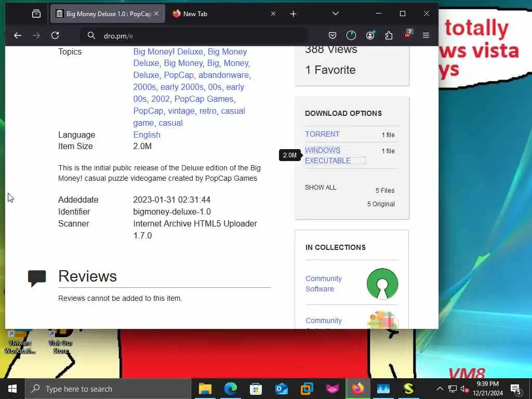Open the circular timer extension icon
Viewport: 532px width, 399px height.
351,35
